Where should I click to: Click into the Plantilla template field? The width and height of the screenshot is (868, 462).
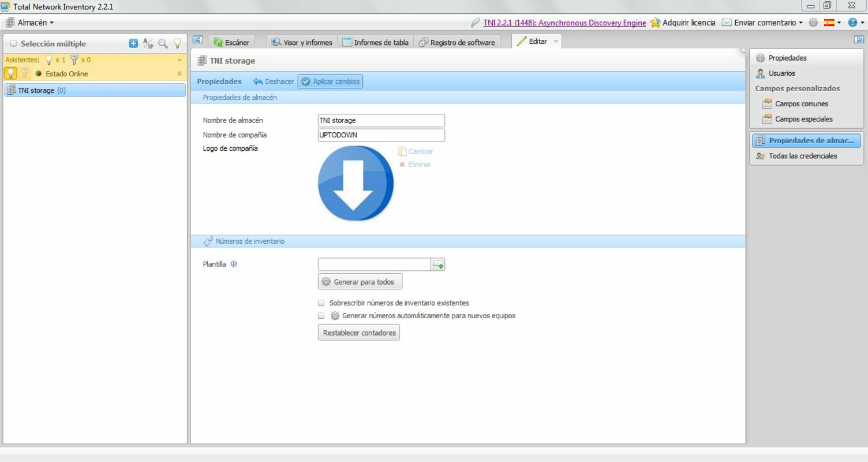(375, 264)
